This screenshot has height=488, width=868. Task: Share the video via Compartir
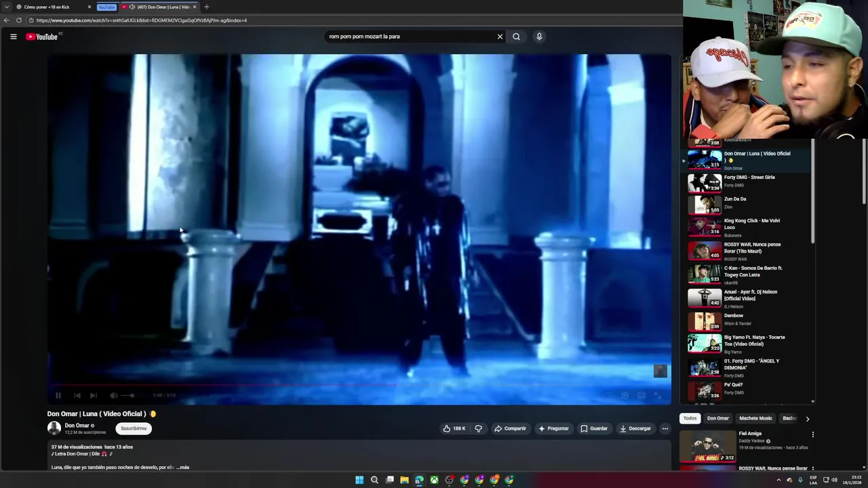pyautogui.click(x=510, y=428)
